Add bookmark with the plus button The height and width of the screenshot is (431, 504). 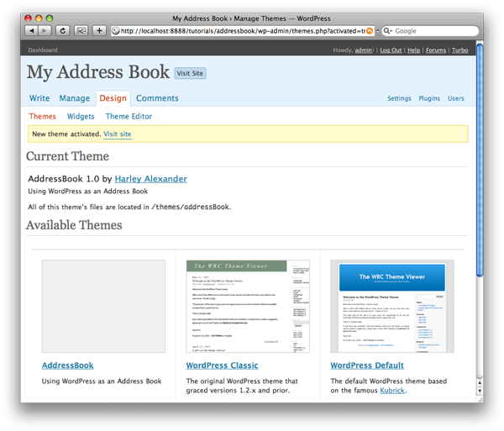pyautogui.click(x=99, y=31)
